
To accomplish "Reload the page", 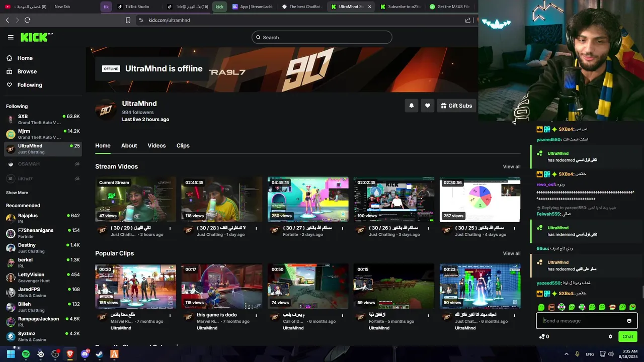I will pyautogui.click(x=27, y=20).
